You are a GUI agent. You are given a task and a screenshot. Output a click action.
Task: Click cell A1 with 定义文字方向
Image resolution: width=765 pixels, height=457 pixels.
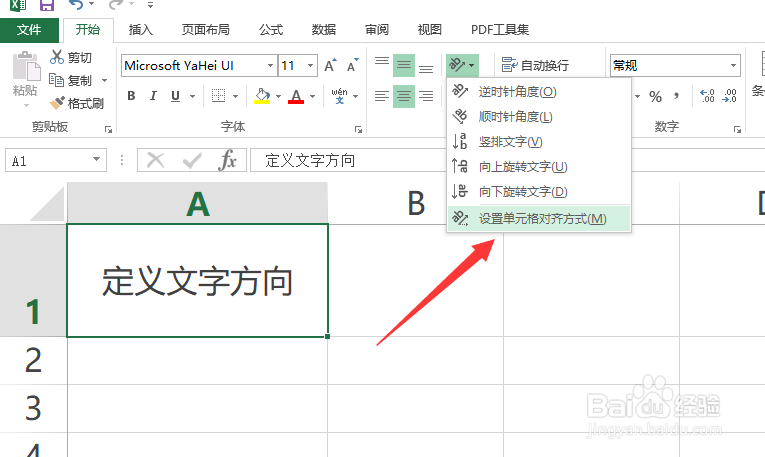click(198, 280)
